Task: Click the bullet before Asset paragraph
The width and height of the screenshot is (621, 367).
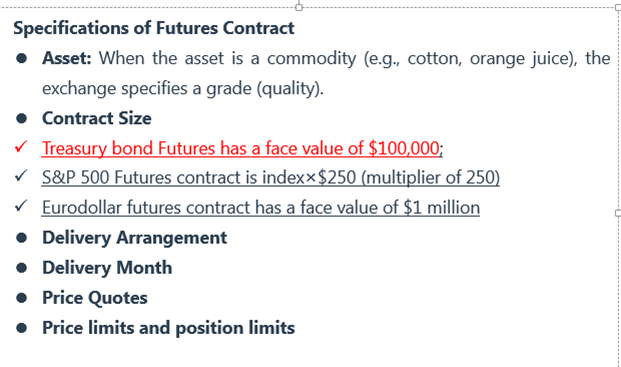Action: point(21,59)
